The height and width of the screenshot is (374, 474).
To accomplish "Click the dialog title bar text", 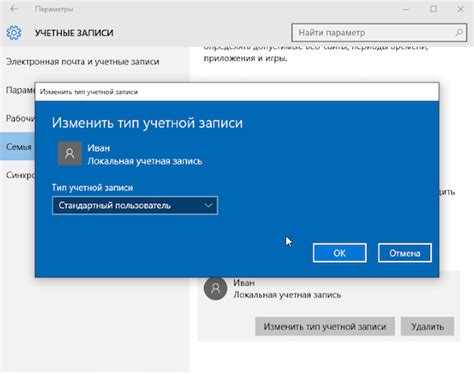I will click(89, 92).
